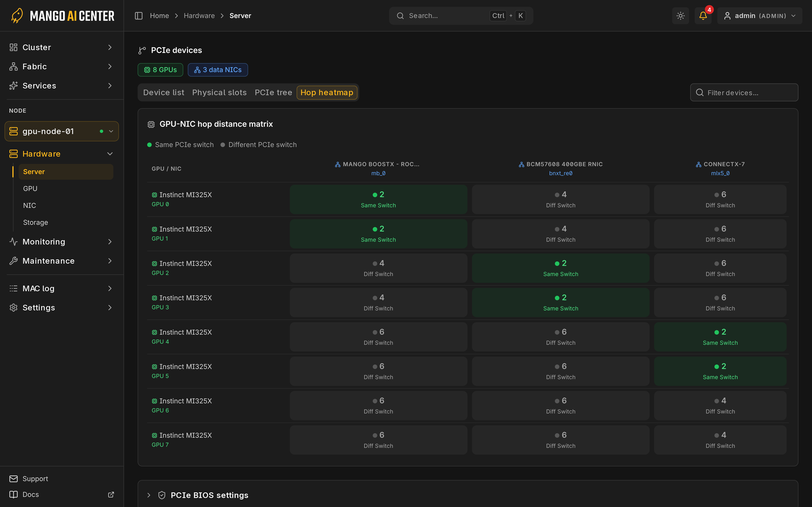Open Docs external link icon
This screenshot has width=812, height=507.
pyautogui.click(x=111, y=494)
